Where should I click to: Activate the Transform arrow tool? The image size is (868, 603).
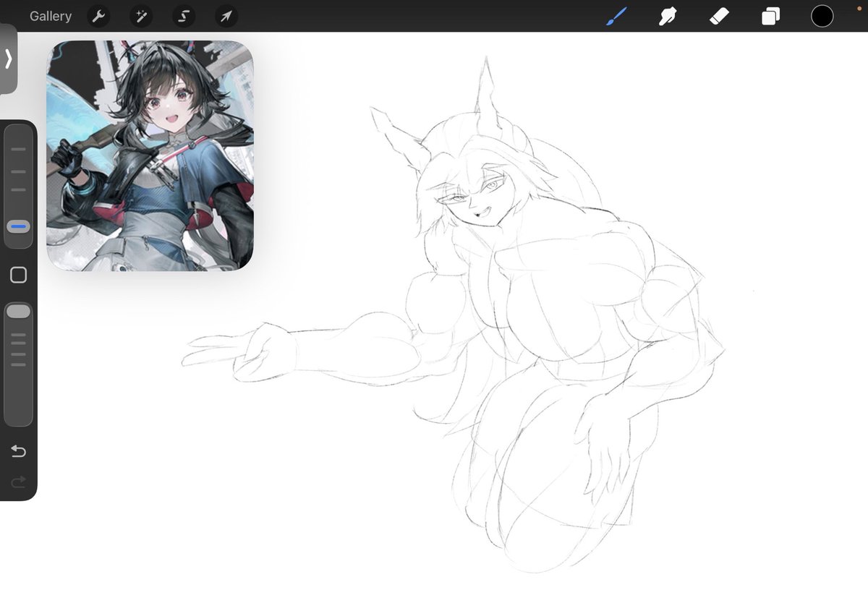click(x=226, y=16)
